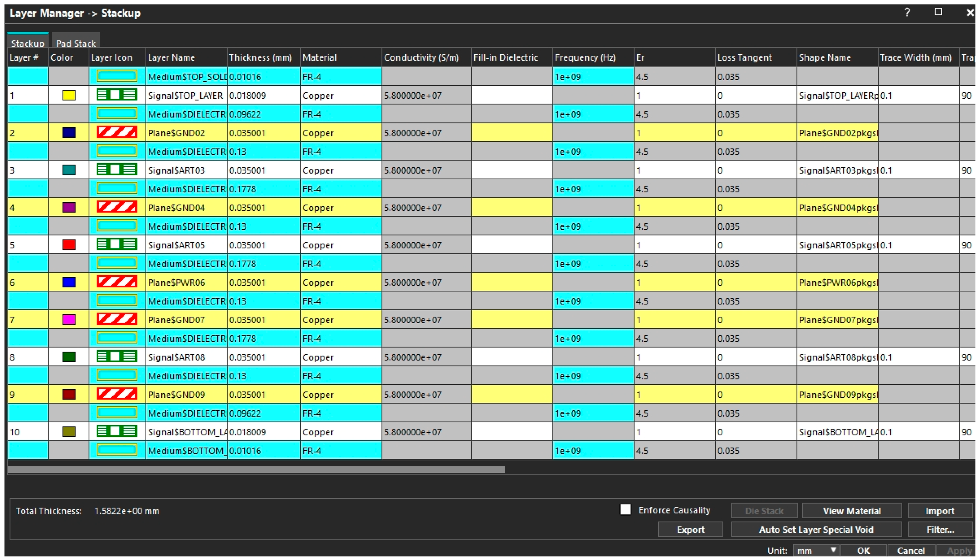
Task: Click Trace Width 0.1 cell for Signal$ART03
Action: click(x=919, y=170)
